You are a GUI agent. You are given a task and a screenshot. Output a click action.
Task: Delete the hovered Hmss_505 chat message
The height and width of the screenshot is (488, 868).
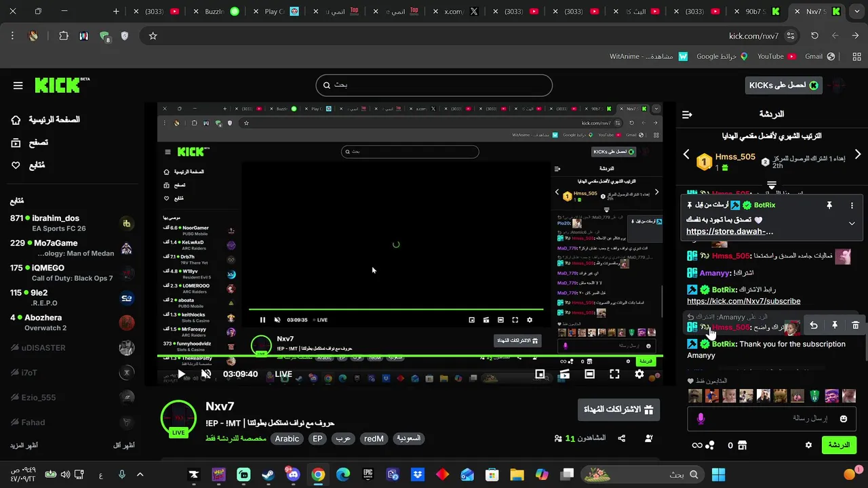click(855, 325)
